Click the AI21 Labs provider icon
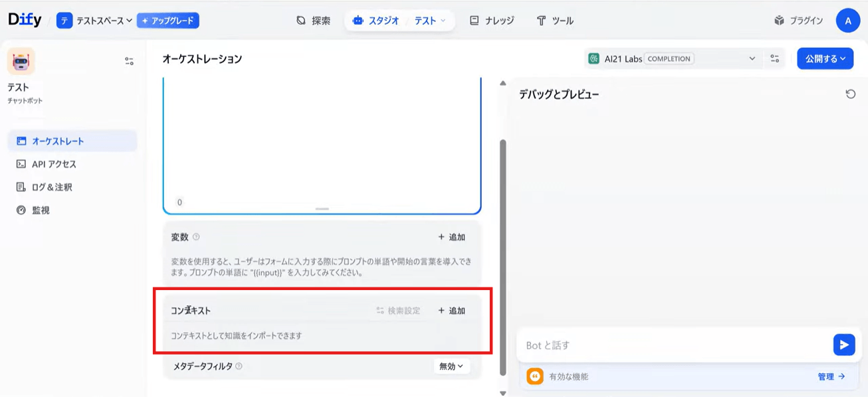Image resolution: width=868 pixels, height=397 pixels. 594,58
